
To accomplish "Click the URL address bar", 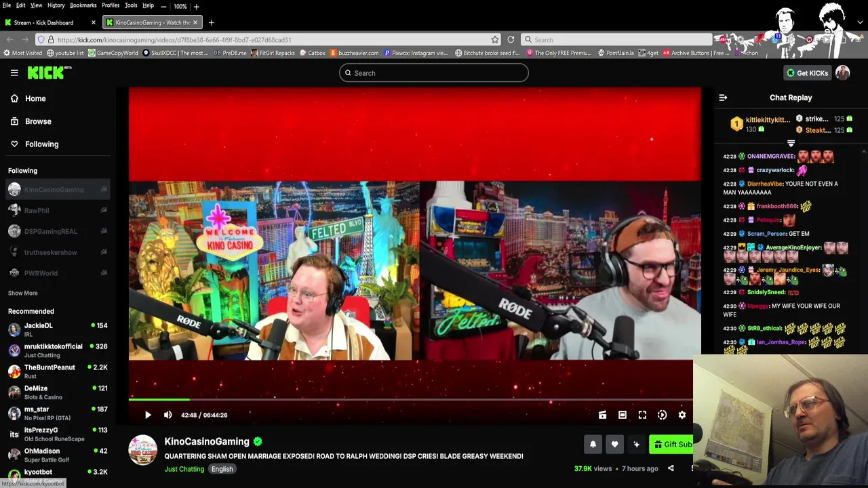I will coord(268,40).
